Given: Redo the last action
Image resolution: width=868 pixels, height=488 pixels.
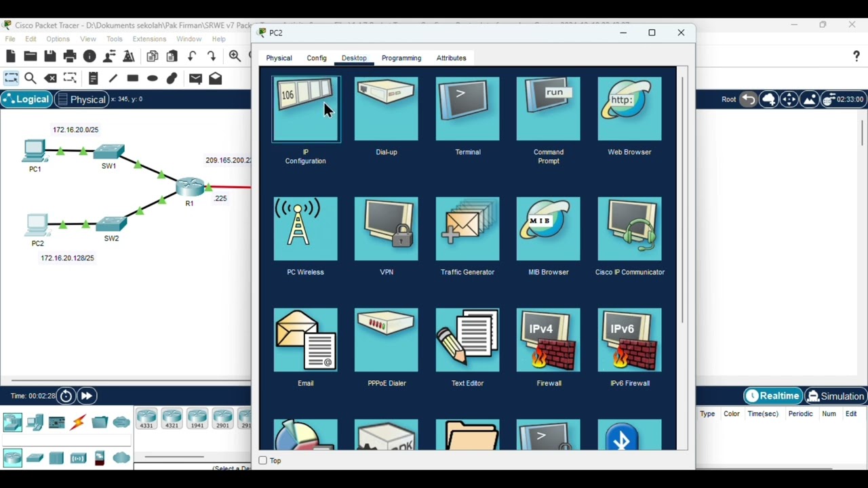Looking at the screenshot, I should click(212, 56).
